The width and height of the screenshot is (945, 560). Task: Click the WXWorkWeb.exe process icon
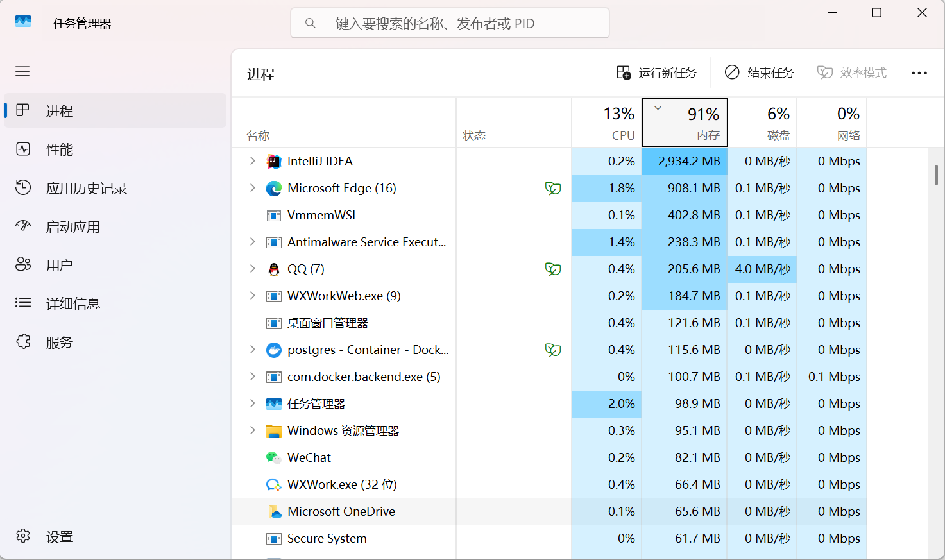[274, 296]
